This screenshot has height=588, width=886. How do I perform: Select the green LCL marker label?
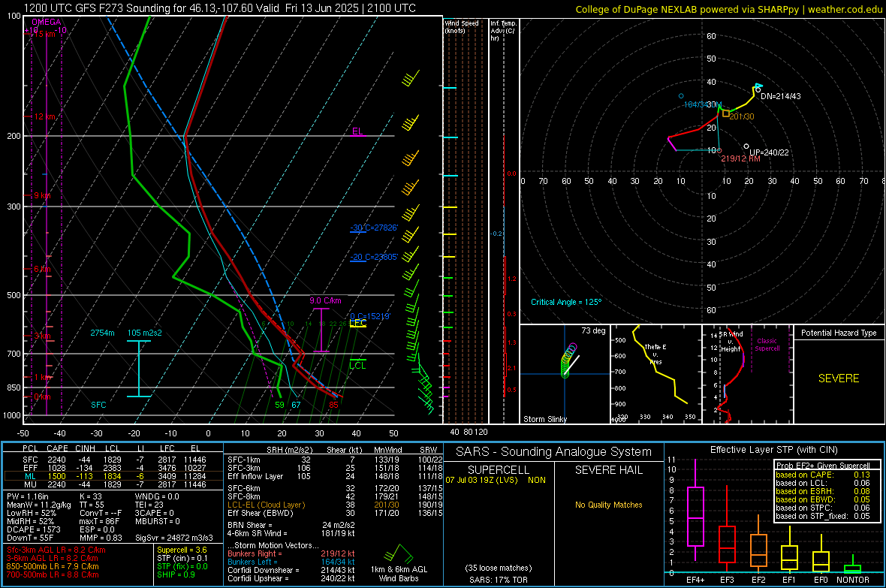[x=357, y=365]
